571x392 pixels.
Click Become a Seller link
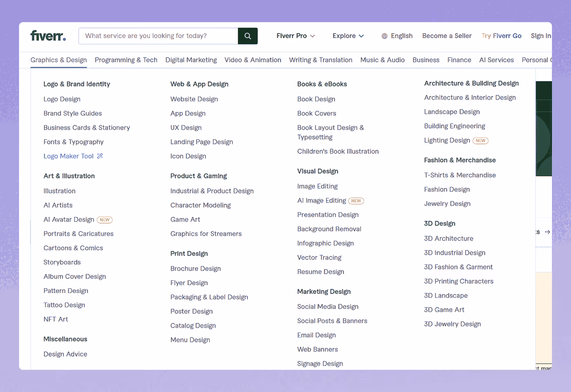447,36
